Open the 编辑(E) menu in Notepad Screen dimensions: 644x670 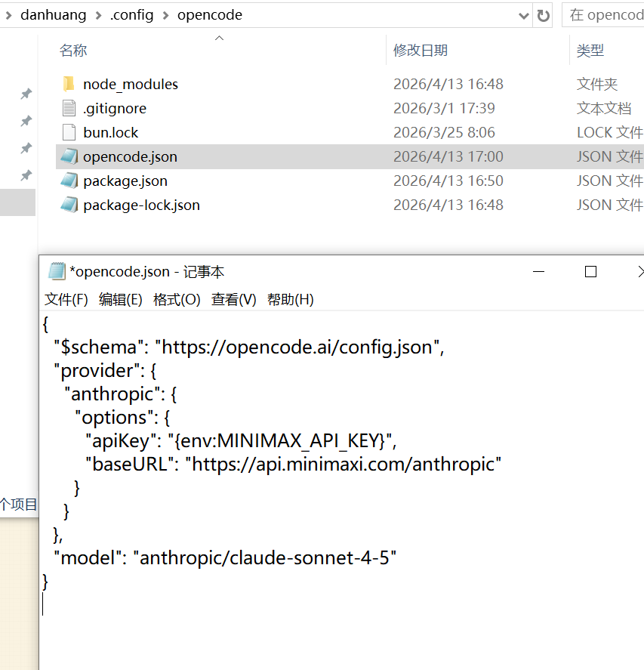[x=121, y=300]
